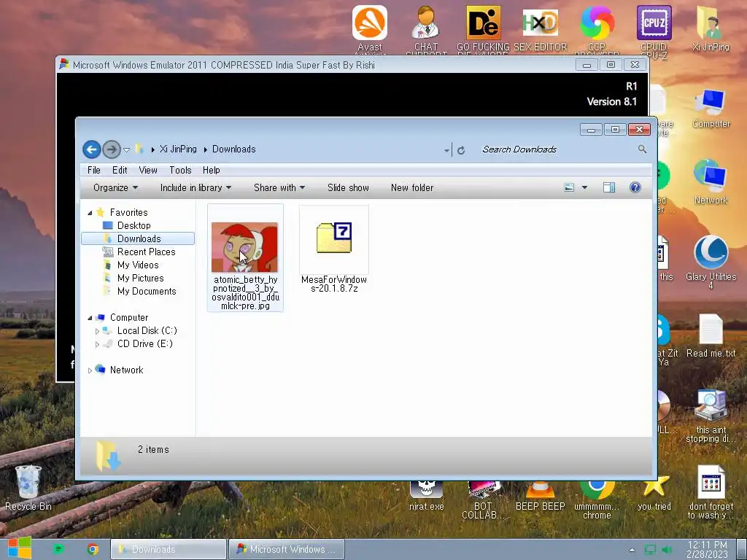Viewport: 747px width, 560px height.
Task: Click Downloads in the address breadcrumb
Action: point(234,149)
